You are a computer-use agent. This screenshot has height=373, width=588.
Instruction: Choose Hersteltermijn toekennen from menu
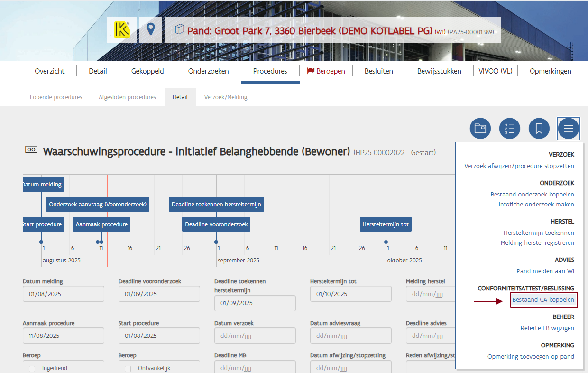pyautogui.click(x=539, y=233)
